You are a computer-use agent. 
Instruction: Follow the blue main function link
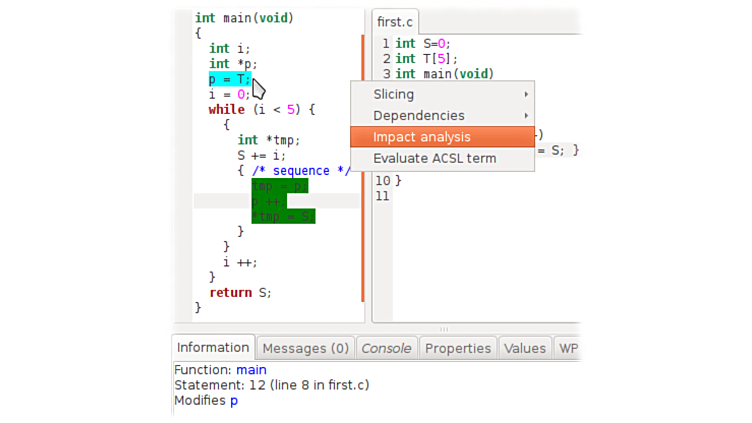point(251,369)
